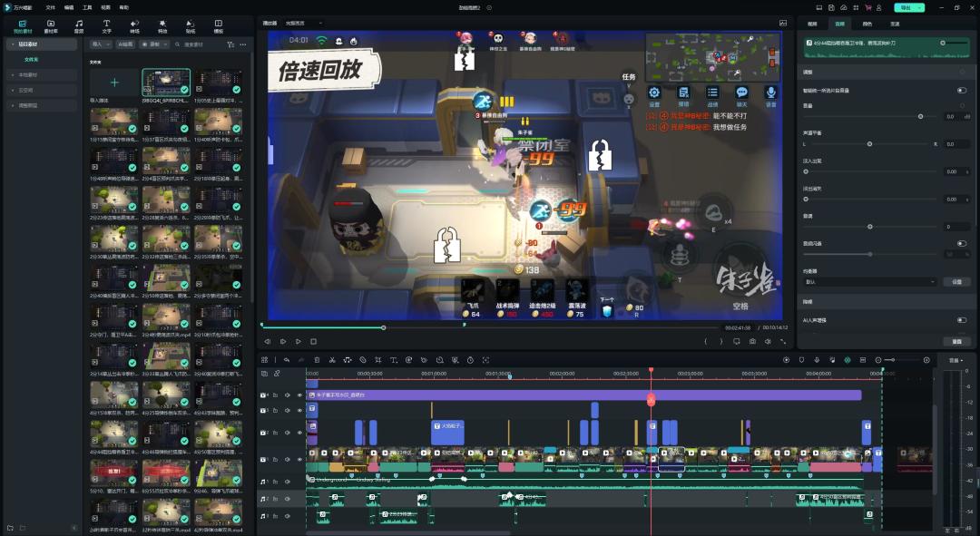Click the save project icon in title bar
980x536 pixels.
pos(831,7)
